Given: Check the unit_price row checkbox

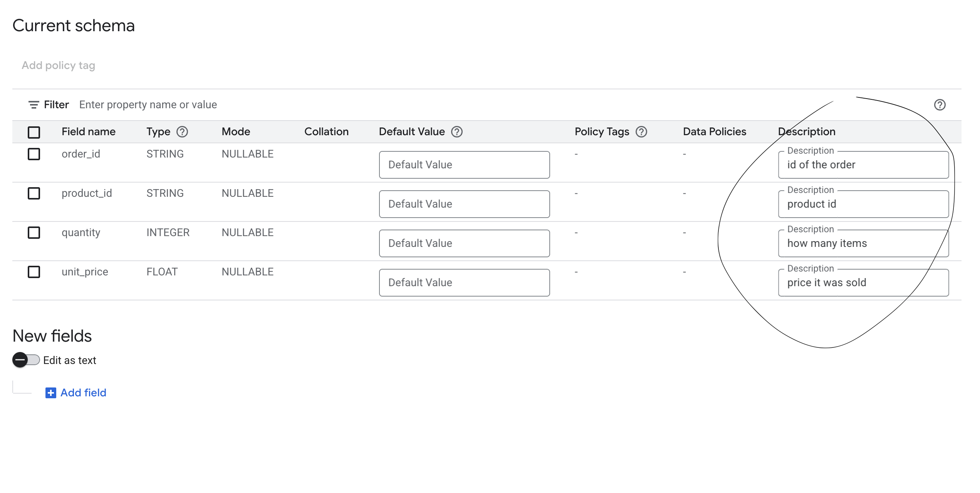Looking at the screenshot, I should point(34,272).
